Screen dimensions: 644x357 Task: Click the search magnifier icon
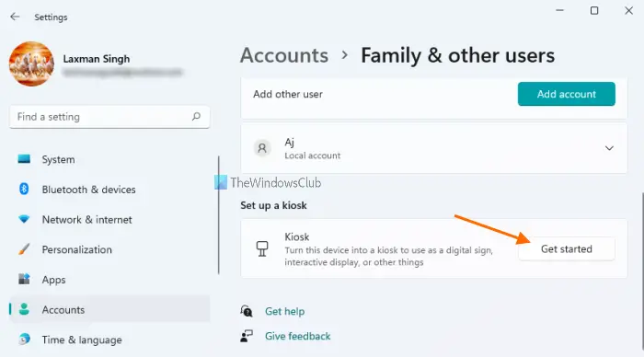(196, 117)
